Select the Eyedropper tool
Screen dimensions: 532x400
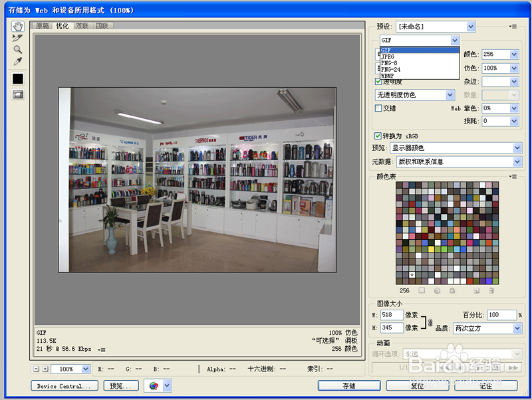coord(18,61)
